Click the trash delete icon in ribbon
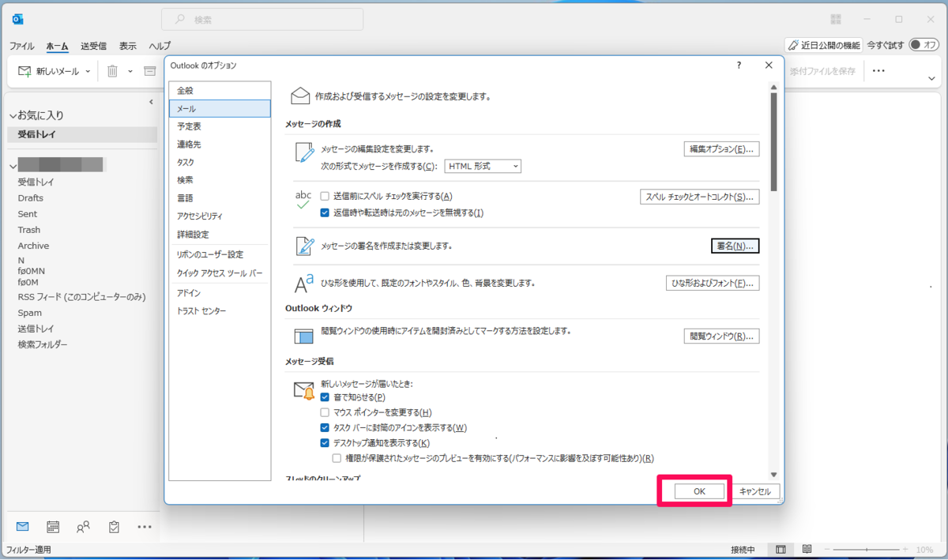This screenshot has height=560, width=948. point(112,71)
